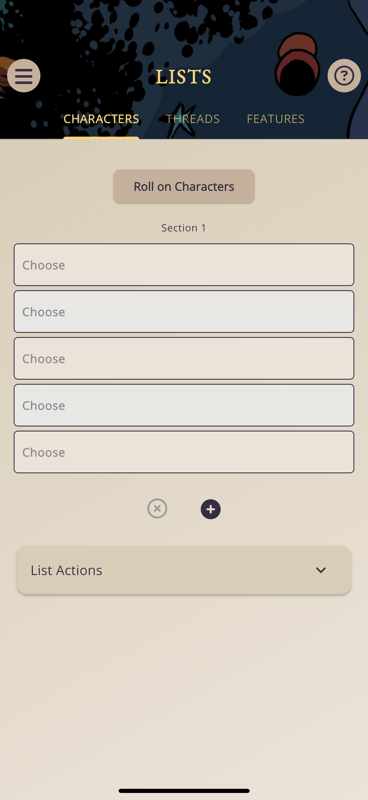
Task: Select the fifth Choose entry field
Action: coord(184,453)
